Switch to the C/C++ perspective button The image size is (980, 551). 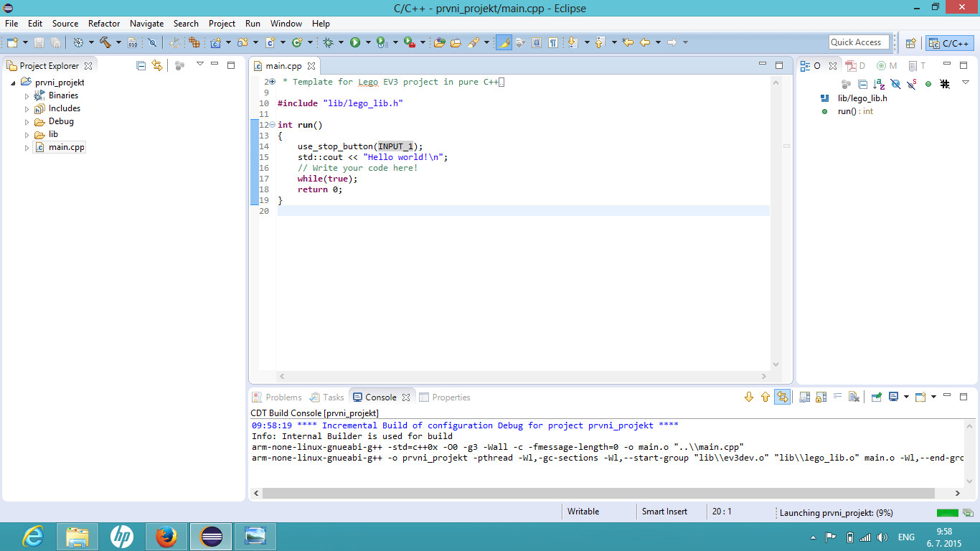[x=950, y=43]
